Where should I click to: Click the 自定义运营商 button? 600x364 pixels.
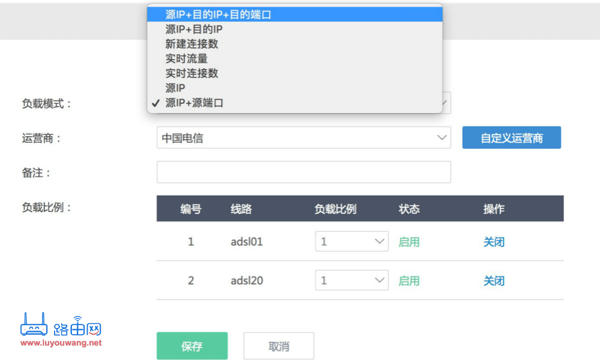(x=511, y=137)
